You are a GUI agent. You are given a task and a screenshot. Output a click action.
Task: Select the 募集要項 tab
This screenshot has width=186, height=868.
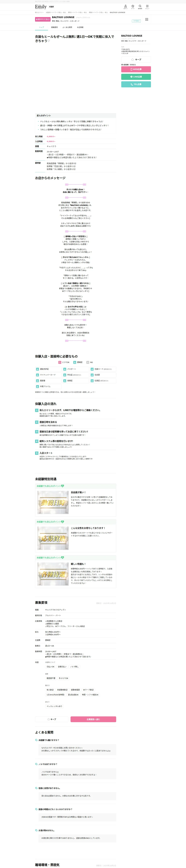(54, 27)
